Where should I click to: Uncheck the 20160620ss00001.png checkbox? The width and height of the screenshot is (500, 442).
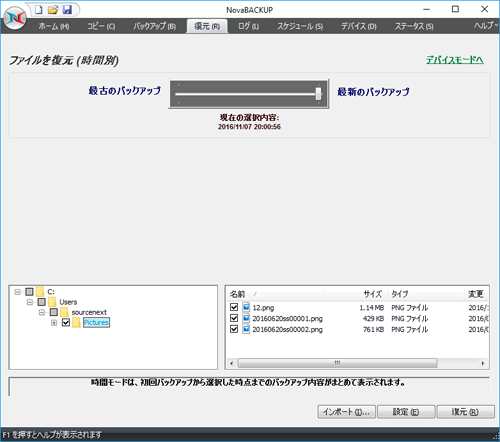point(234,318)
